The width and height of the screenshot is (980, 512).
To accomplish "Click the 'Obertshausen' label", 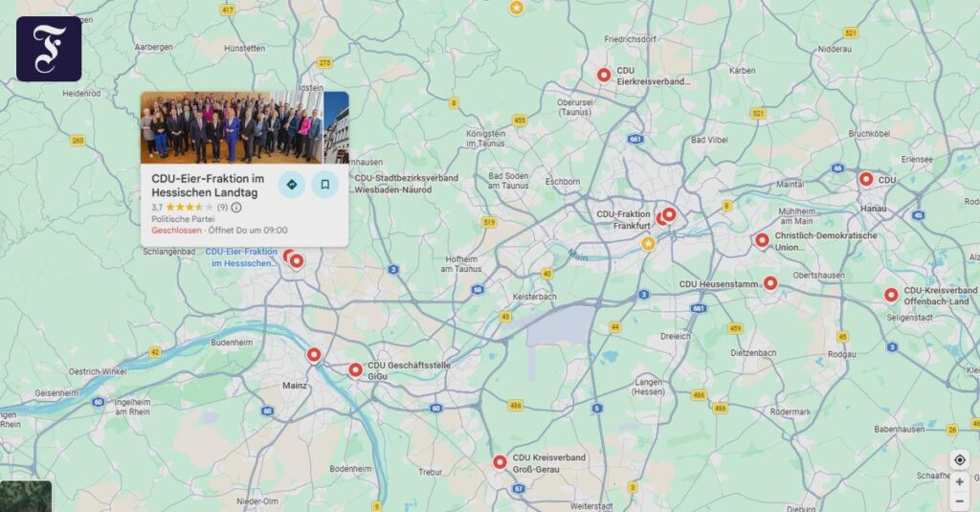I will coord(819,275).
